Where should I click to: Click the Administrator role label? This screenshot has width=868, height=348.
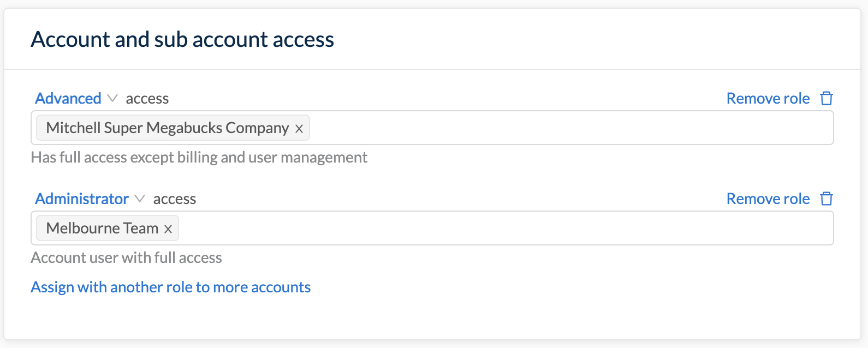(81, 199)
